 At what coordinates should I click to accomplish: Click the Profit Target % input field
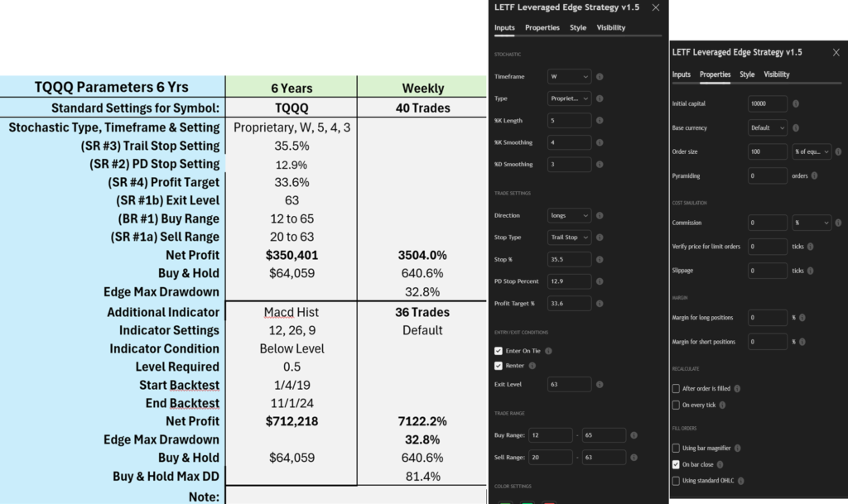[x=569, y=304]
